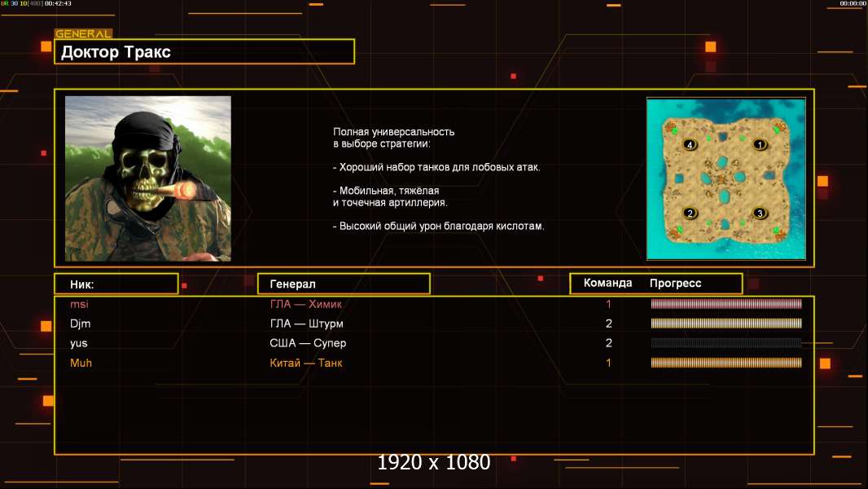Click the GENERAL label tag

pyautogui.click(x=83, y=33)
